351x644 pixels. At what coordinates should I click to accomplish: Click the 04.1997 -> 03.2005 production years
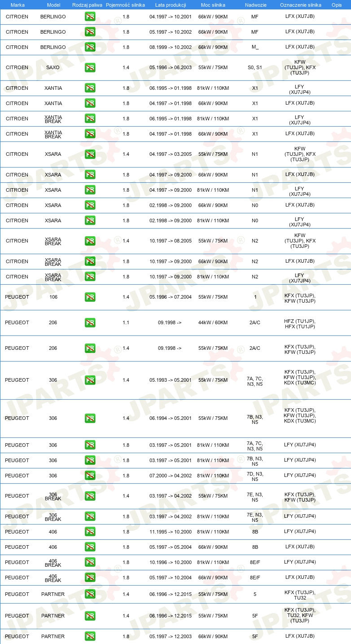pos(171,154)
